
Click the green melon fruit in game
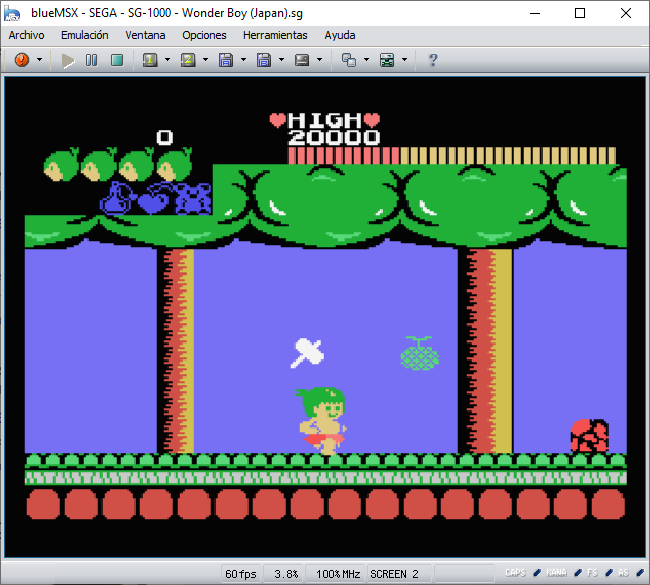[x=420, y=353]
